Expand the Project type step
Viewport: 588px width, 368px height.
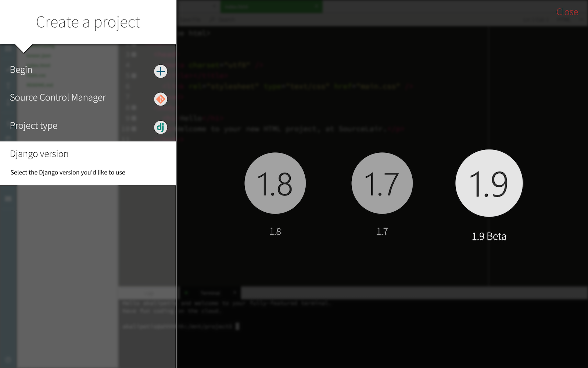click(x=33, y=125)
